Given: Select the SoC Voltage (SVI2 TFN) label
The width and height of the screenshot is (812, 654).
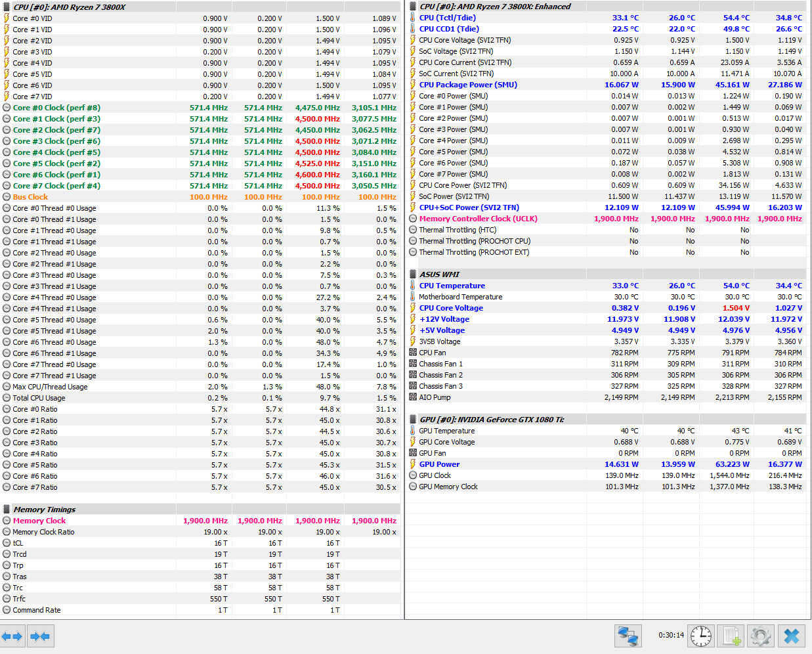Looking at the screenshot, I should tap(456, 51).
